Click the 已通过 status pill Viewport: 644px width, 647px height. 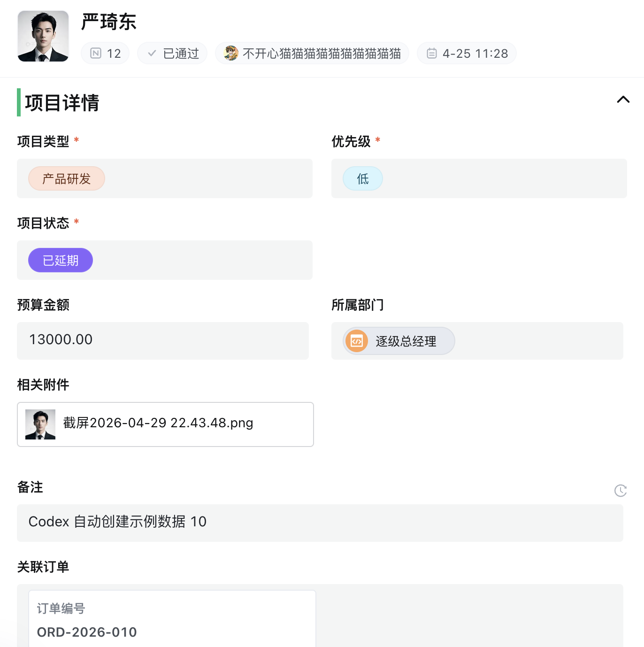pos(172,54)
